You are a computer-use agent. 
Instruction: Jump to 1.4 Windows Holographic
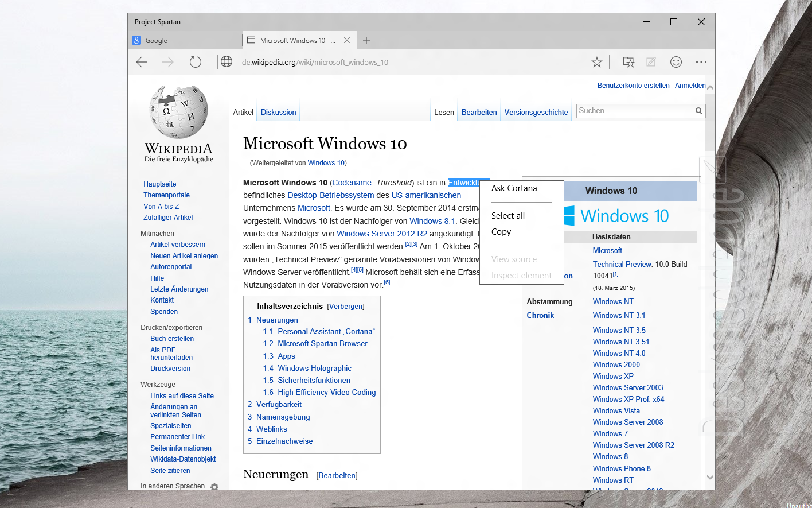(307, 368)
